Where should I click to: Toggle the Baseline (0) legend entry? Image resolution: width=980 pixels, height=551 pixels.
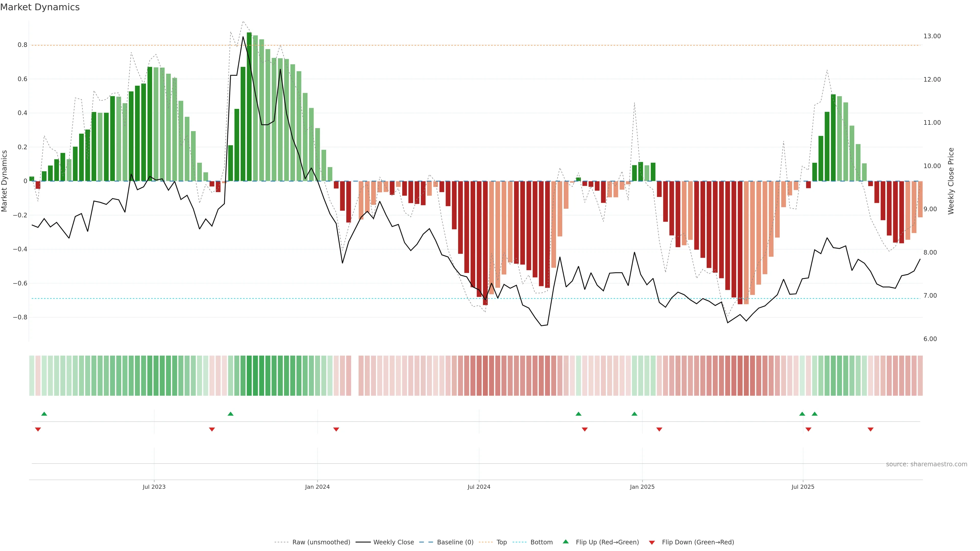455,542
